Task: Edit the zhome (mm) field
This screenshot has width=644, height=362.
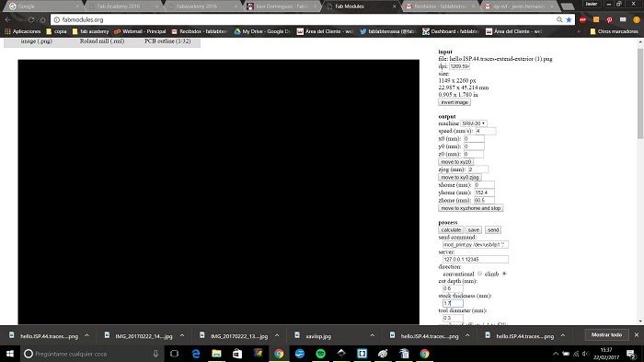Action: [484, 200]
